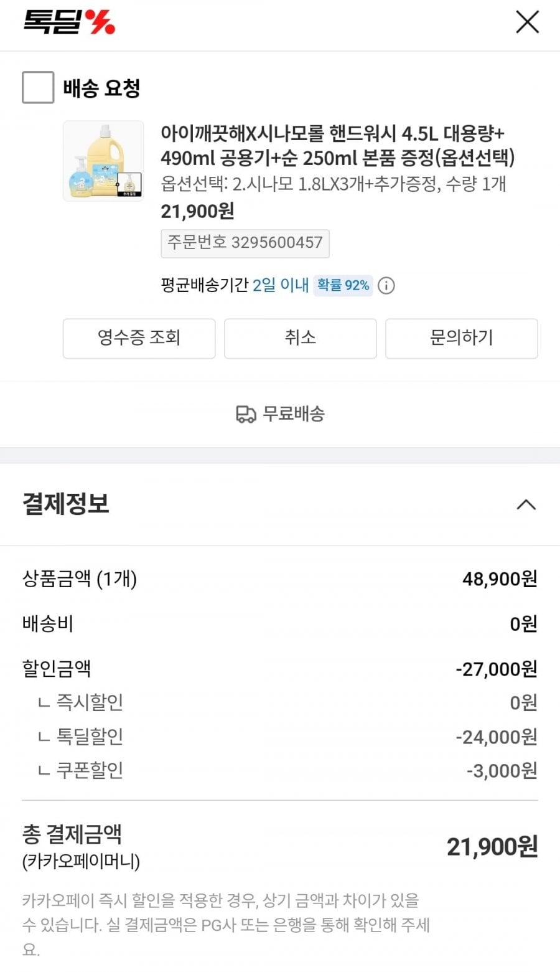Select the 쿠폰할인 discount line
The width and height of the screenshot is (560, 972).
point(90,771)
